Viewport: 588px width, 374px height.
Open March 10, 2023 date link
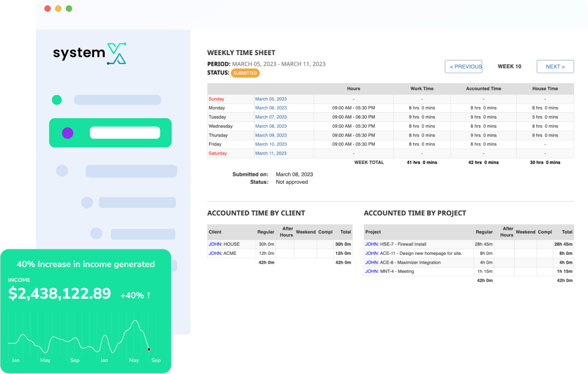tap(271, 144)
